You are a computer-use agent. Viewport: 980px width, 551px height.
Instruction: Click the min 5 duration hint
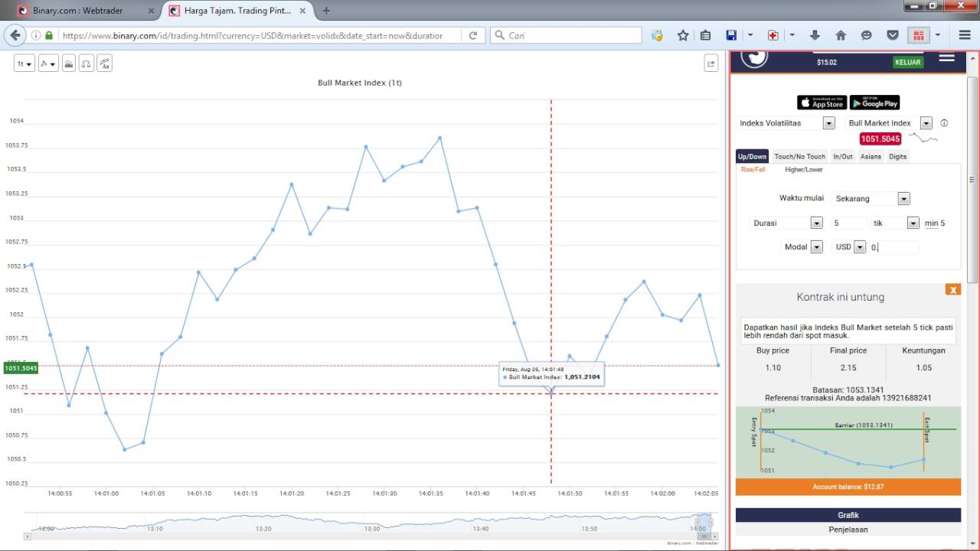point(935,223)
